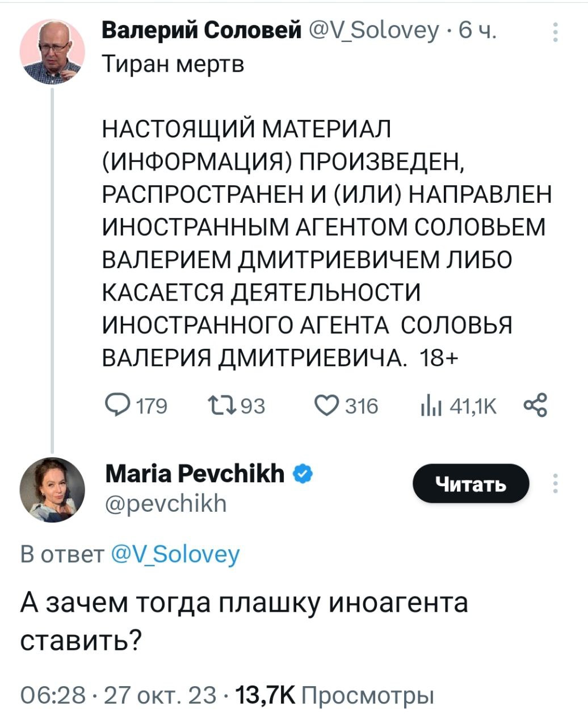This screenshot has width=588, height=727.
Task: Click the 06:28 · 27 окт. 23 timestamp
Action: point(118,694)
